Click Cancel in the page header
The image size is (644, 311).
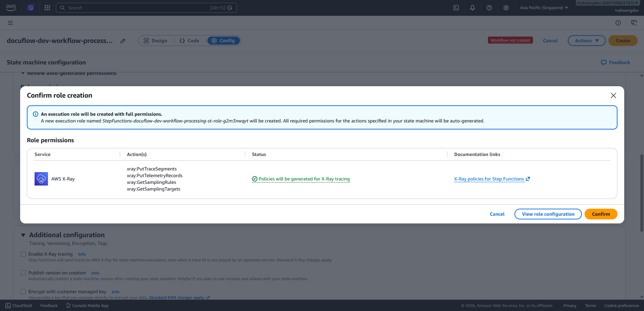550,41
